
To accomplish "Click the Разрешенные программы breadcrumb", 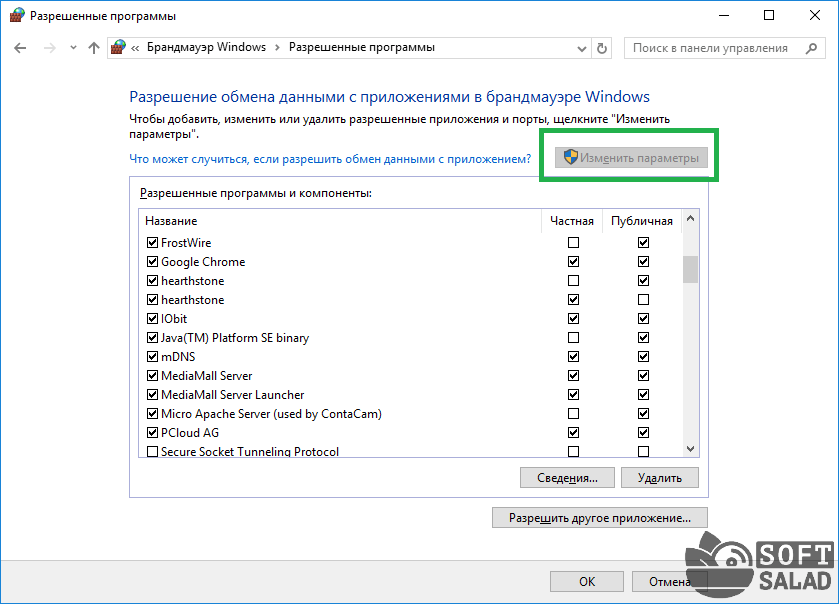I will click(x=362, y=47).
